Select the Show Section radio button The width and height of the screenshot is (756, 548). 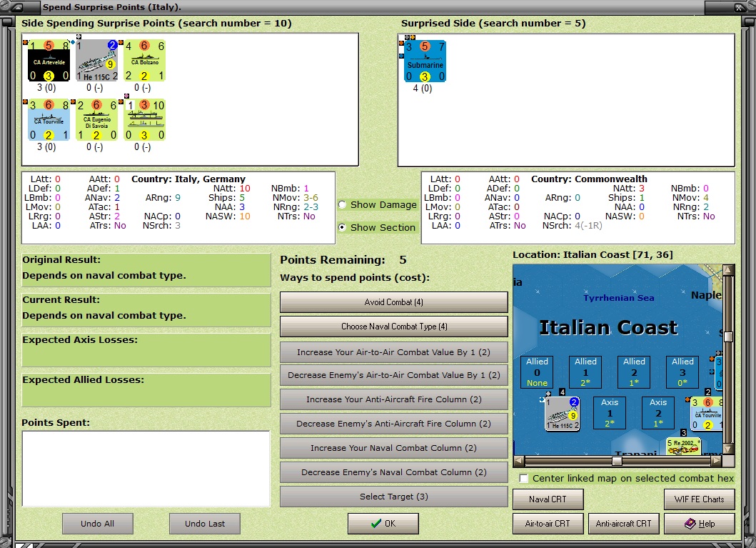(x=343, y=227)
